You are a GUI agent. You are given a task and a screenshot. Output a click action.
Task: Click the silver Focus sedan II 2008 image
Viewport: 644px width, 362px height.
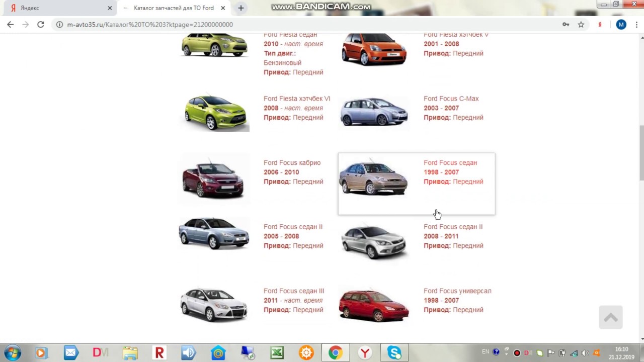(x=374, y=242)
